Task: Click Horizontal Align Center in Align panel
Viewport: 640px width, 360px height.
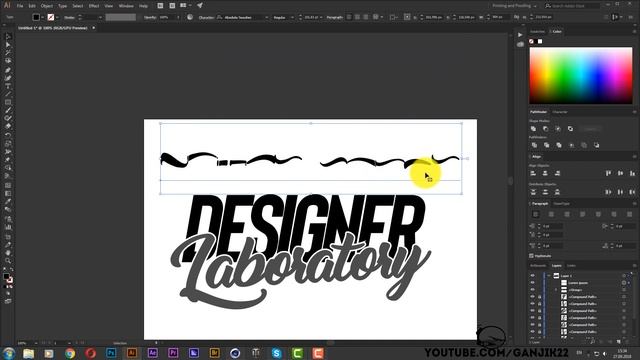Action: point(545,173)
